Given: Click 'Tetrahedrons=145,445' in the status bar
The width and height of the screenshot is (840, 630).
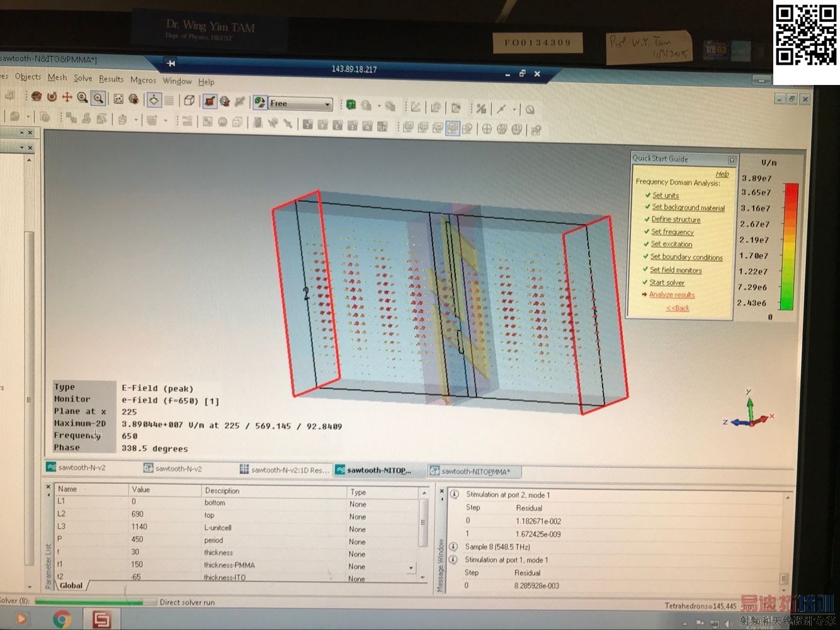Looking at the screenshot, I should click(x=700, y=606).
